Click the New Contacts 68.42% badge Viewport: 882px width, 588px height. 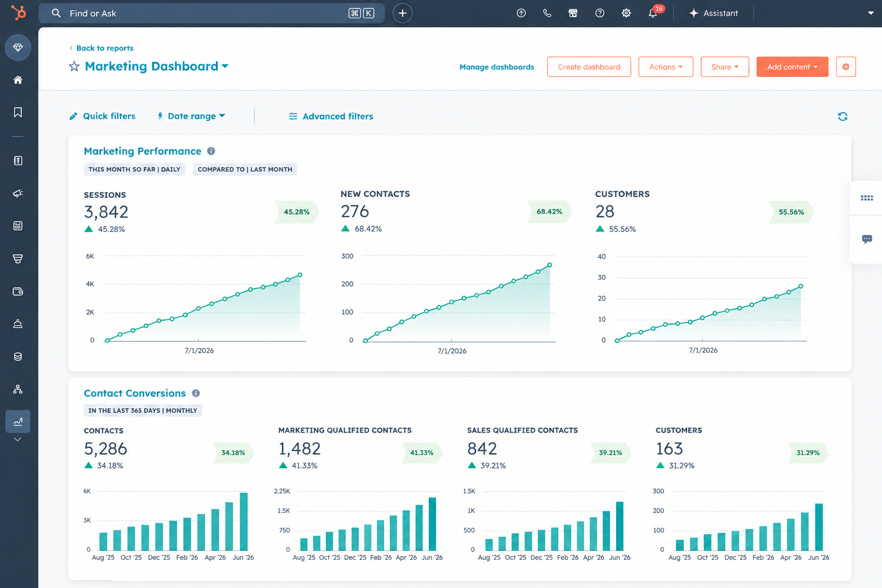pyautogui.click(x=550, y=212)
